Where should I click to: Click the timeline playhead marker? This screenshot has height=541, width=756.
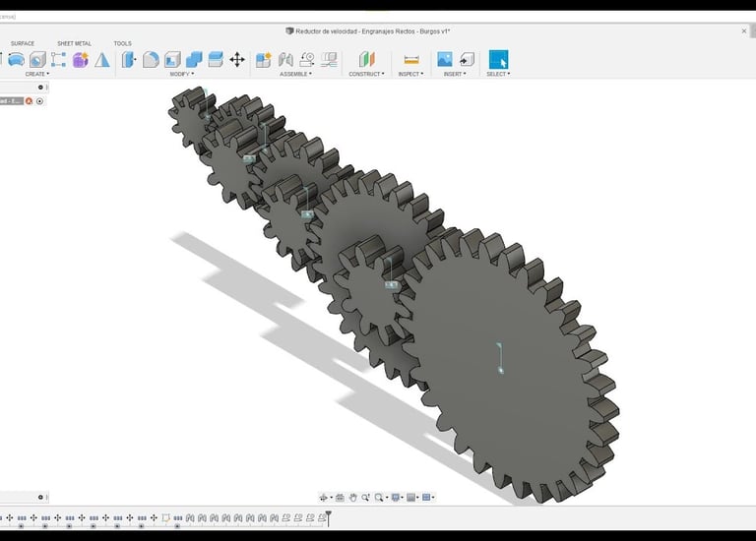pos(329,517)
